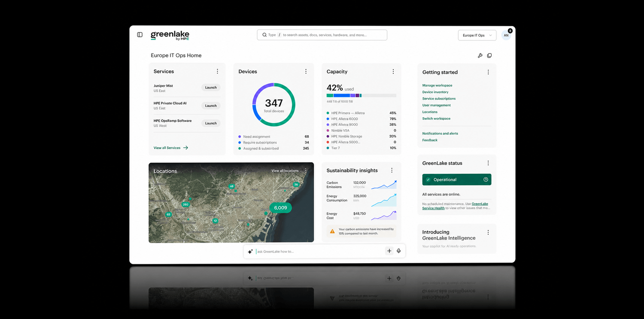Open User management link
This screenshot has width=644, height=319.
(x=437, y=105)
